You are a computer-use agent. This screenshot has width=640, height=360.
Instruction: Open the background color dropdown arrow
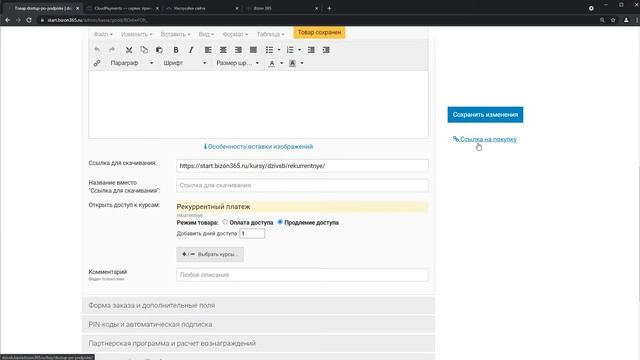(x=302, y=63)
